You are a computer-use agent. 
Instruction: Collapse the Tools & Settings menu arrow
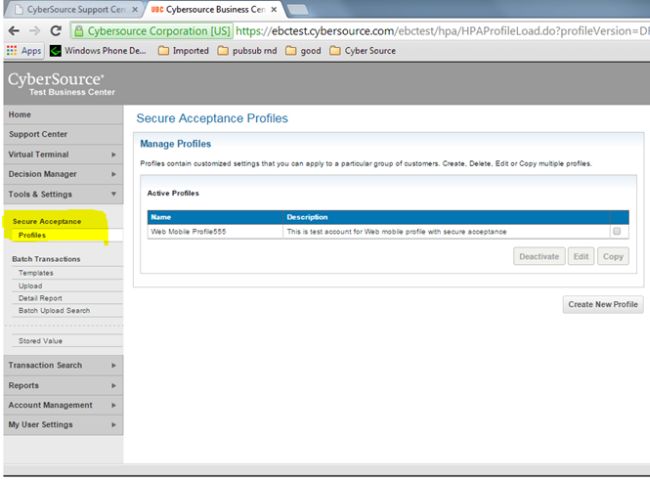(x=114, y=194)
